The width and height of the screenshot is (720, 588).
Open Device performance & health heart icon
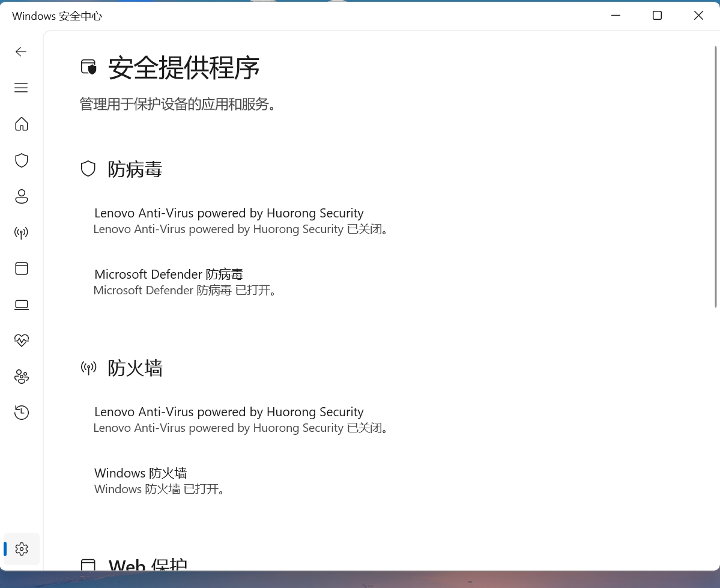(22, 341)
